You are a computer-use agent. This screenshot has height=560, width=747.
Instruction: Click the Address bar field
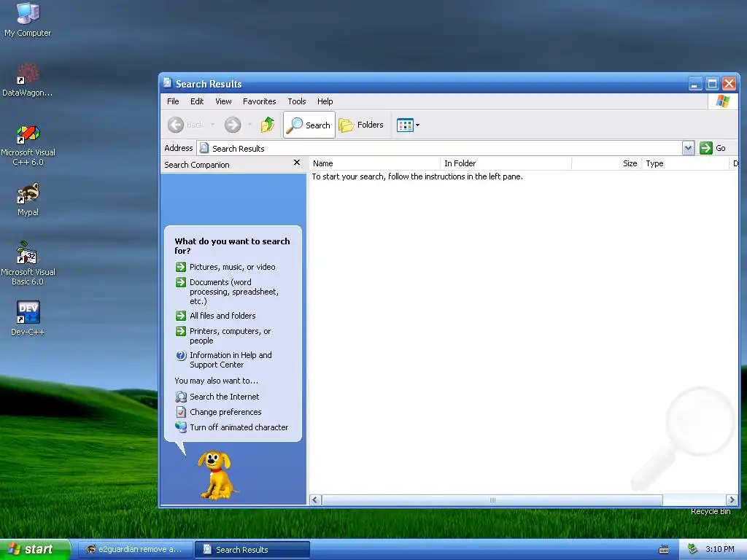(440, 148)
